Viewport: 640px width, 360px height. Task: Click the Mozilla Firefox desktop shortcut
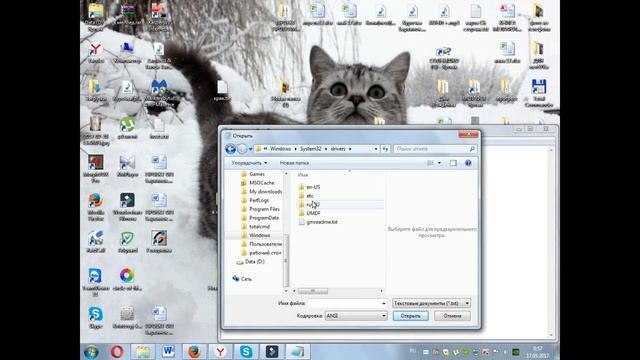tap(96, 207)
